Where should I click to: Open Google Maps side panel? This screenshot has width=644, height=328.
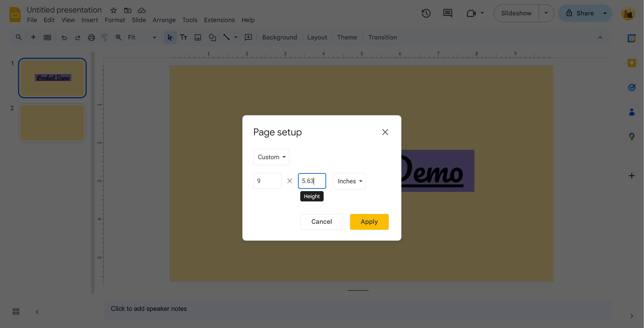coord(632,137)
